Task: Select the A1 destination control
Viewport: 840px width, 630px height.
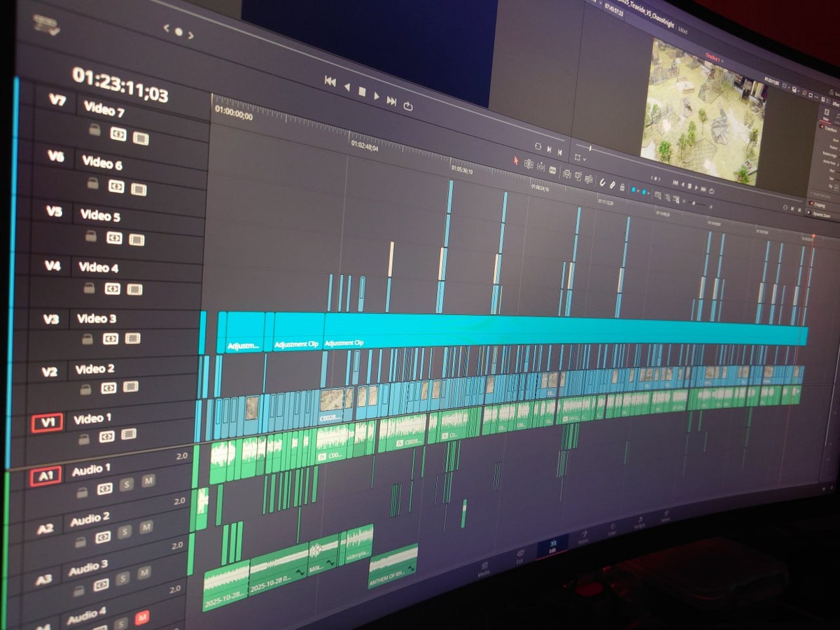Action: (x=45, y=477)
